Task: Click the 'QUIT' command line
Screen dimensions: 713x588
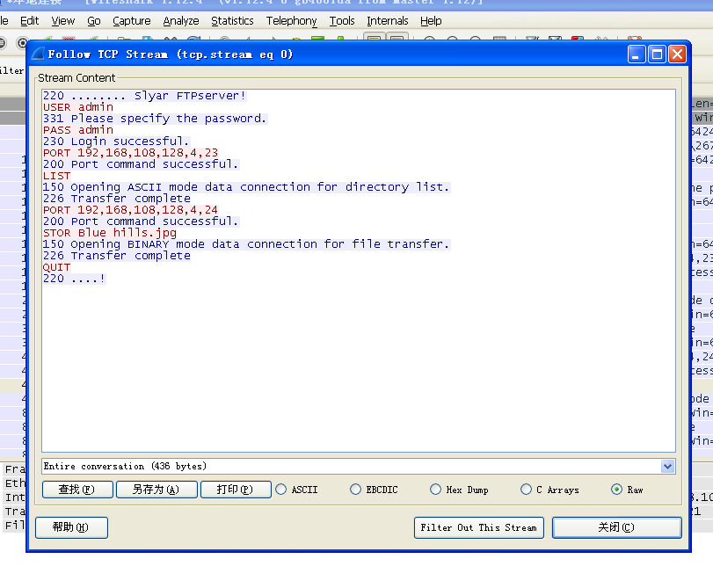Action: [x=57, y=267]
